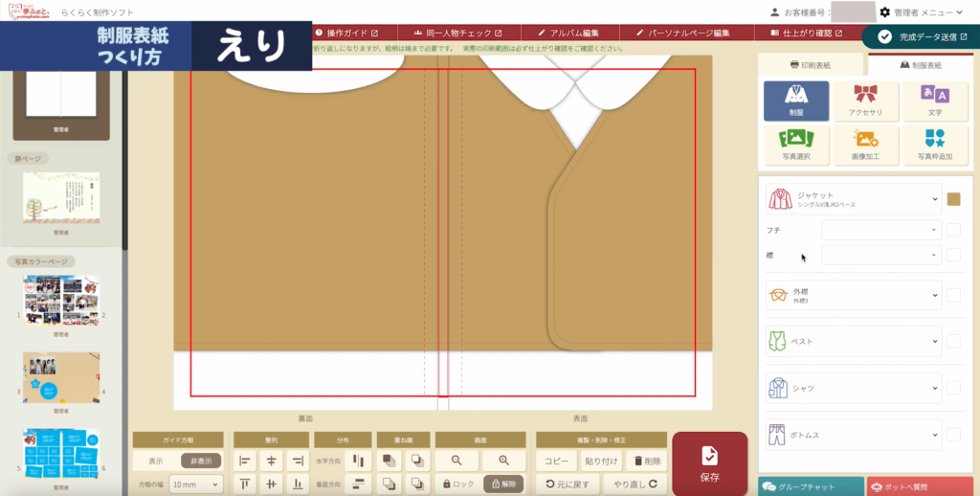This screenshot has width=980, height=496.
Task: Open the 文字 text tool
Action: pos(934,100)
